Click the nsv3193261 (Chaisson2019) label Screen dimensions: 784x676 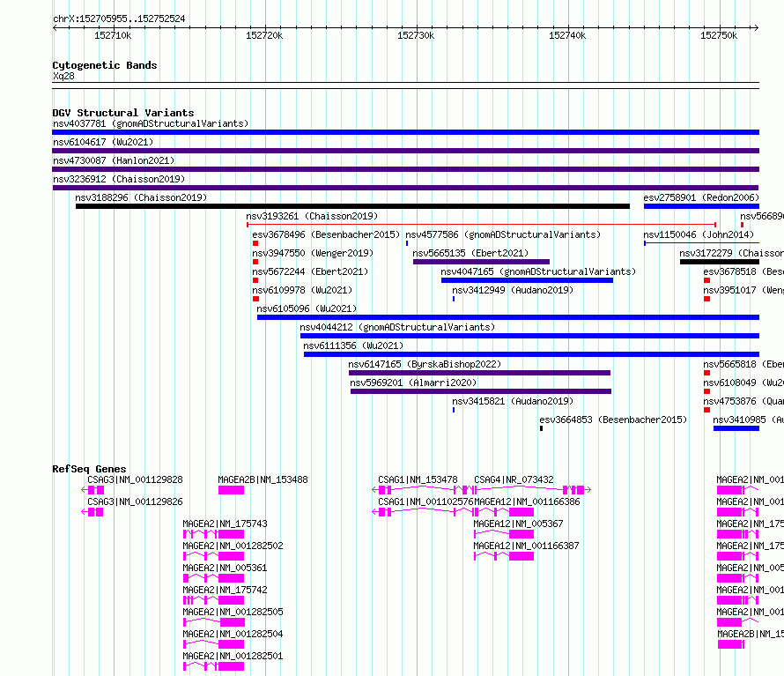[x=312, y=216]
